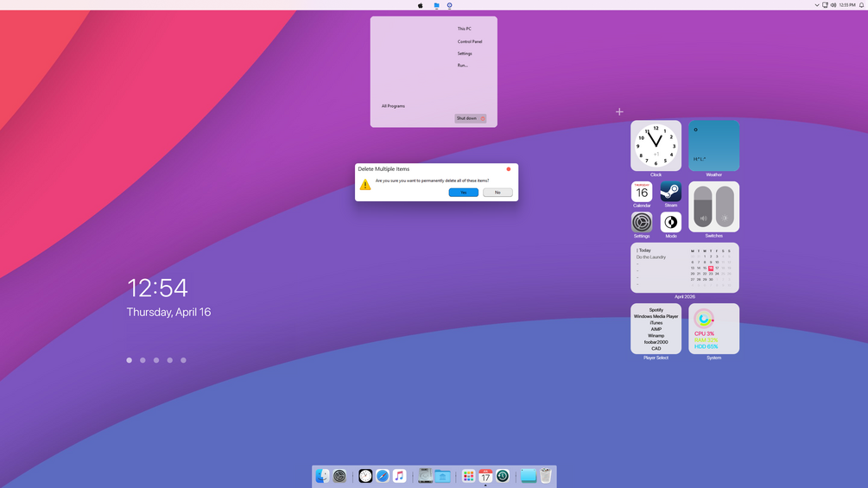Screen dimensions: 868x488
Task: Open the Trash in the dock
Action: pos(546,476)
